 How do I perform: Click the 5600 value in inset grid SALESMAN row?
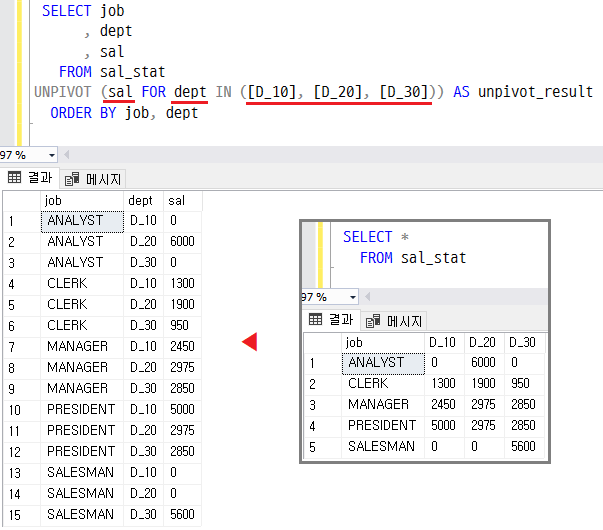pos(524,447)
